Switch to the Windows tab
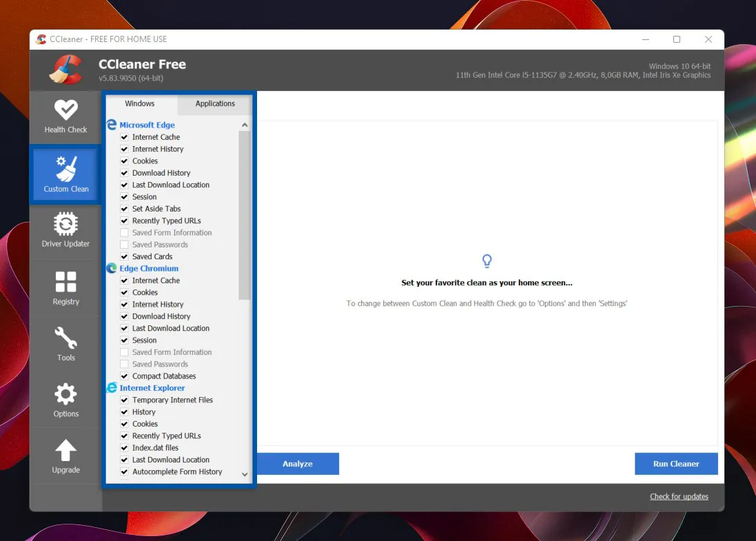Viewport: 756px width, 541px height. (x=140, y=104)
